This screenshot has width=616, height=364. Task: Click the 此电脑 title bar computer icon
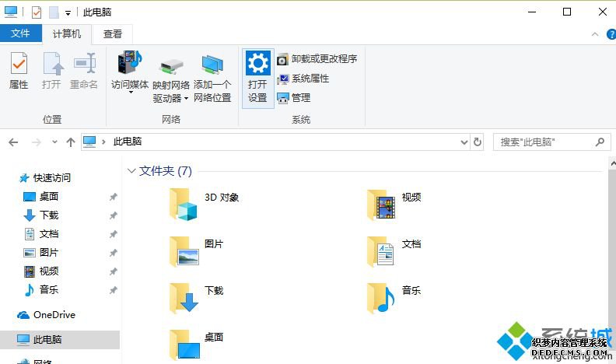point(11,12)
